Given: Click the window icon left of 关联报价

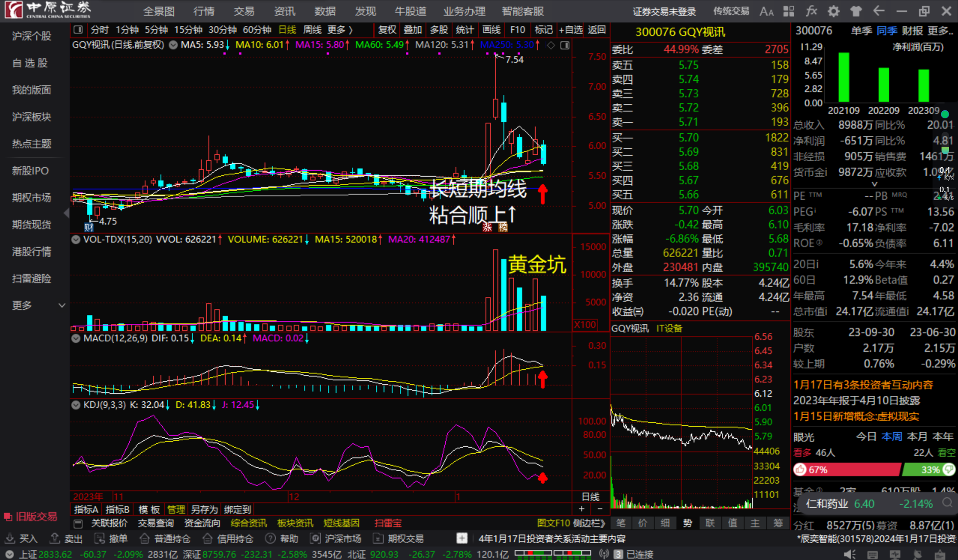Looking at the screenshot, I should (x=78, y=524).
